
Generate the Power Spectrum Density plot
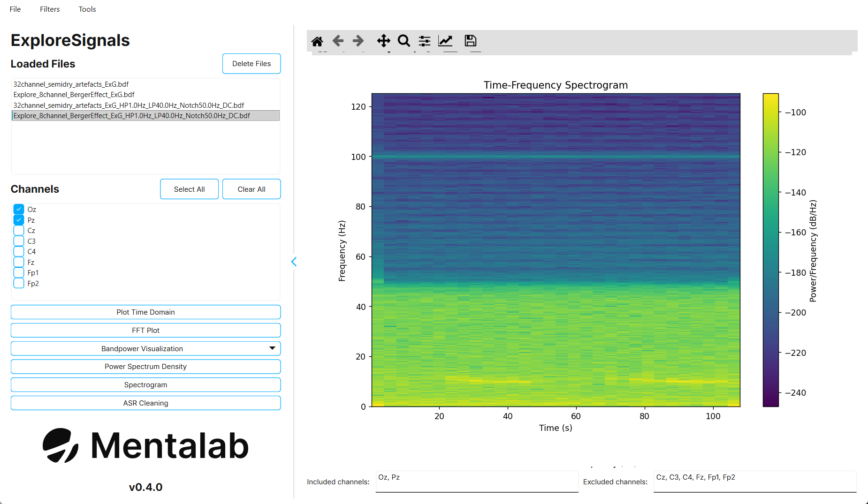click(x=146, y=367)
